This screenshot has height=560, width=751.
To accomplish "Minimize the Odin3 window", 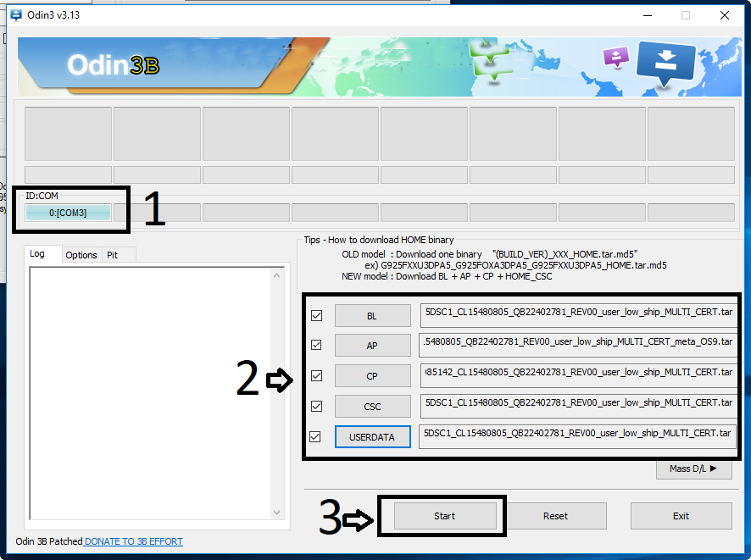I will point(648,15).
